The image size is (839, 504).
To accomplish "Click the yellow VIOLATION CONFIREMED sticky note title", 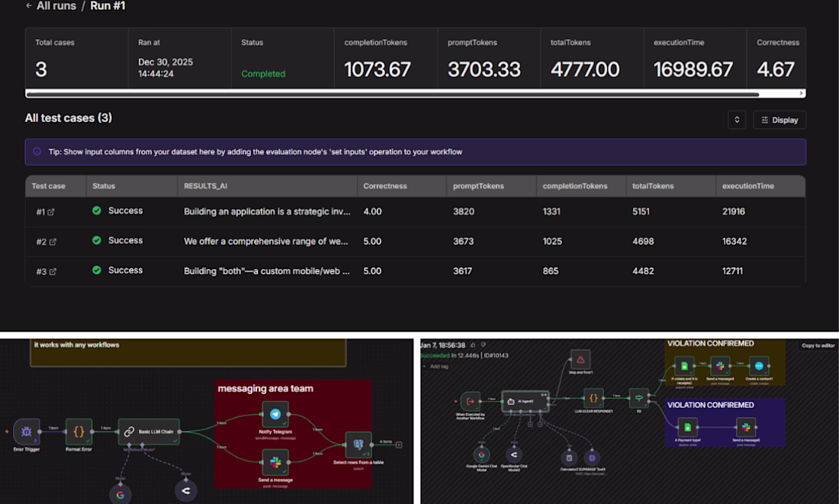I will coord(711,343).
